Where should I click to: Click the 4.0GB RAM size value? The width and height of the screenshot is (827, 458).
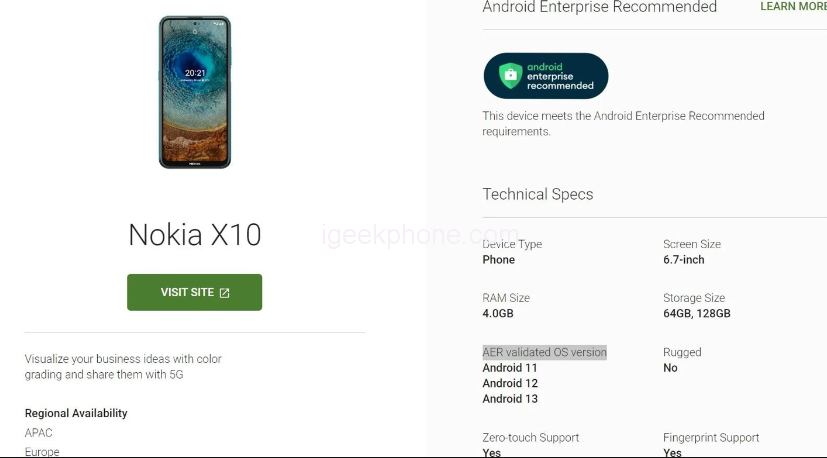(x=497, y=313)
